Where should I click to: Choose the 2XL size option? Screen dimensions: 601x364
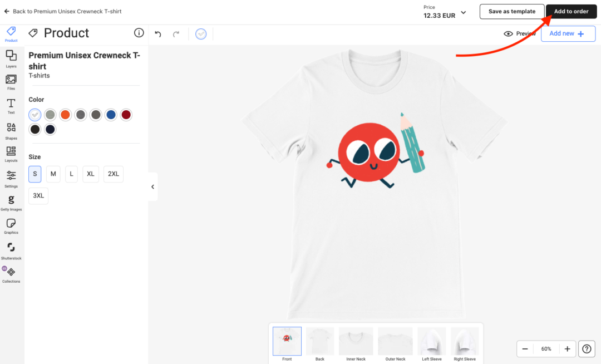pyautogui.click(x=114, y=174)
